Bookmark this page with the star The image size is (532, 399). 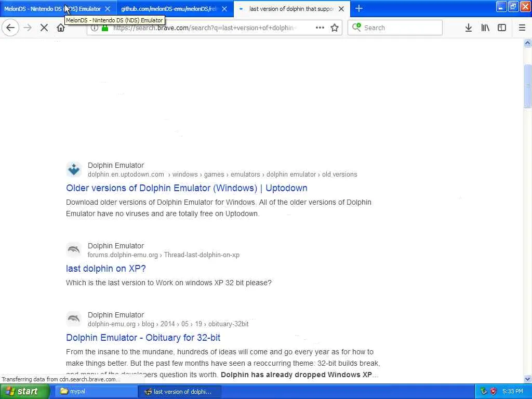coord(335,28)
